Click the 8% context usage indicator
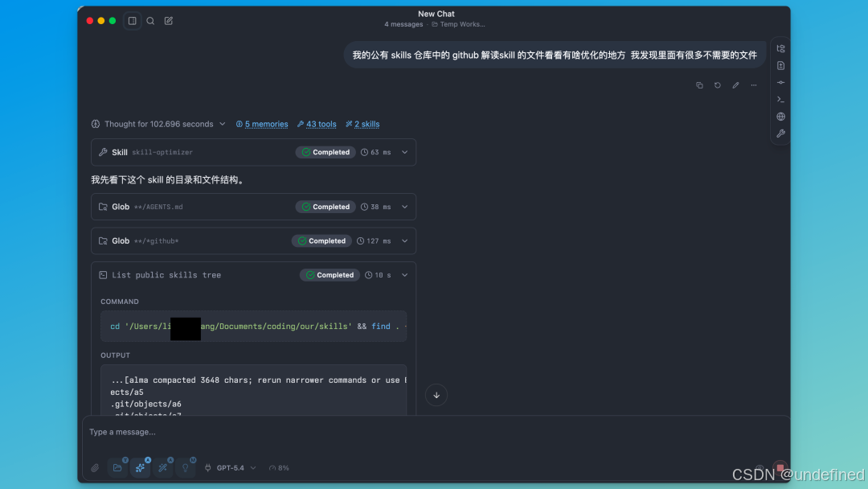Viewport: 868px width, 489px height. tap(279, 468)
